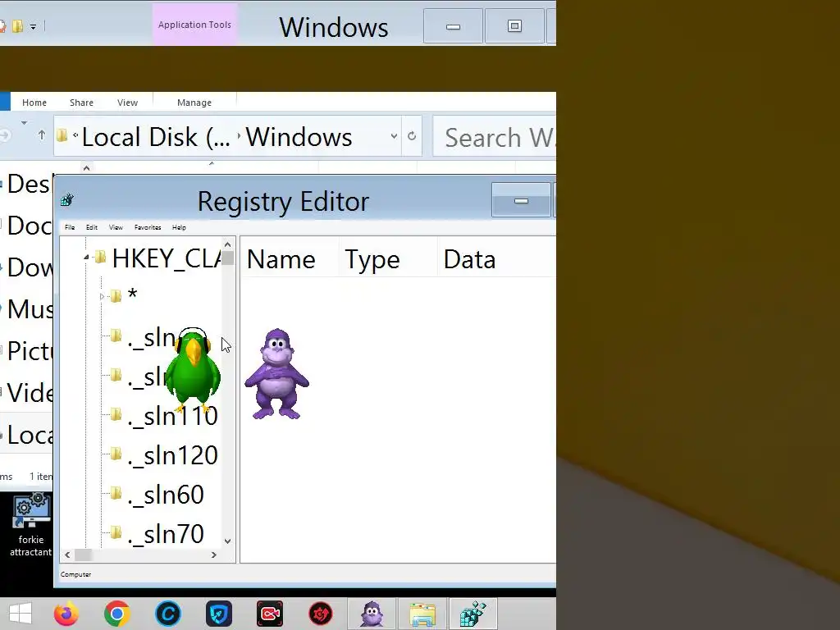Focus the Search Windows field
The height and width of the screenshot is (630, 840).
click(x=494, y=137)
